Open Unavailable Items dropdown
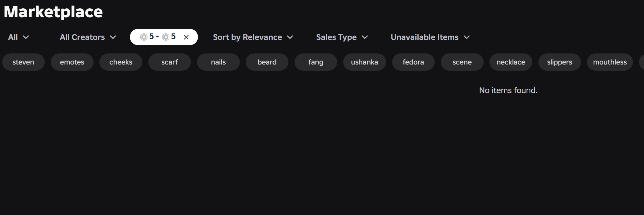Viewport: 644px width, 215px height. (x=430, y=37)
